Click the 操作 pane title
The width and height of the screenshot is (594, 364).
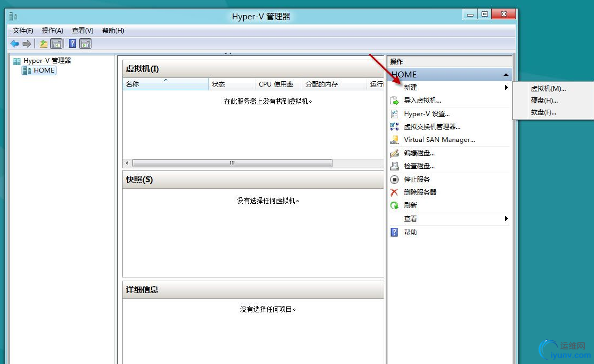[x=397, y=61]
